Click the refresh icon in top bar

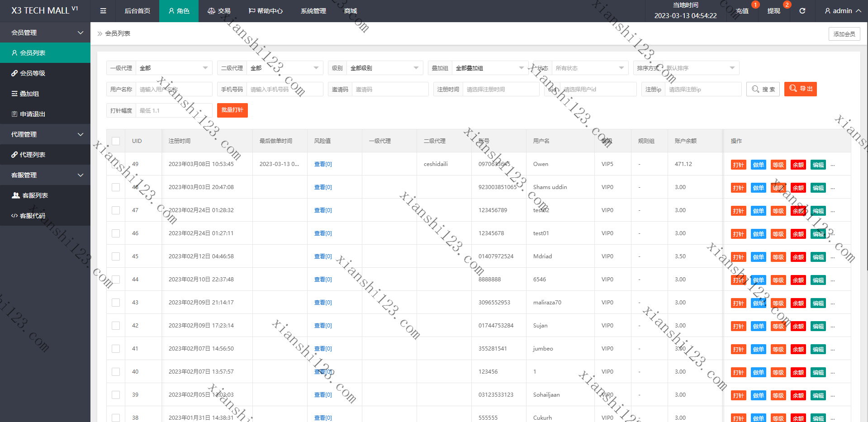click(x=802, y=11)
